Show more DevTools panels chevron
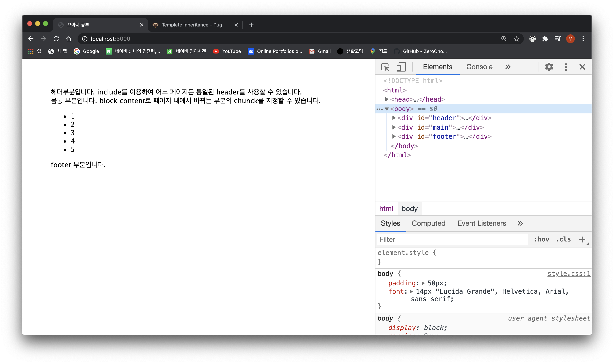Image resolution: width=614 pixels, height=364 pixels. (x=508, y=67)
